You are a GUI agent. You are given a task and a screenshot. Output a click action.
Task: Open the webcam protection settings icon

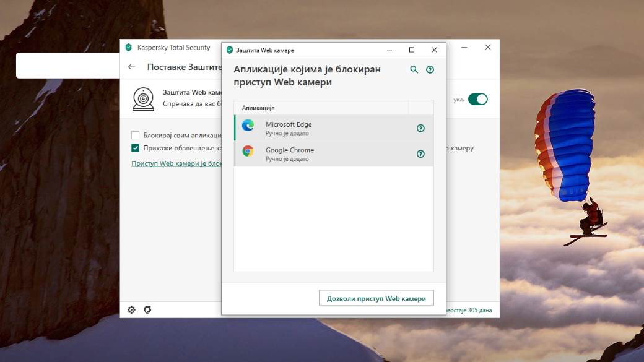[x=142, y=98]
